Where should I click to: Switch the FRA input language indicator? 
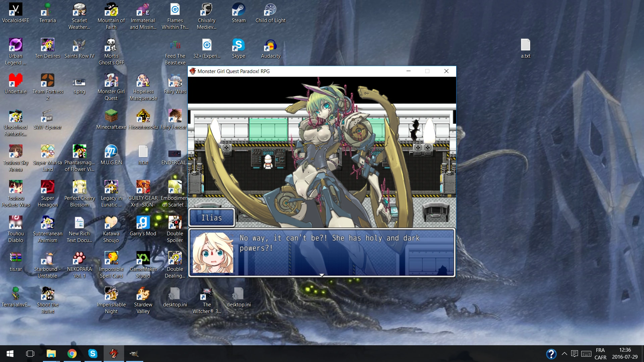[600, 354]
